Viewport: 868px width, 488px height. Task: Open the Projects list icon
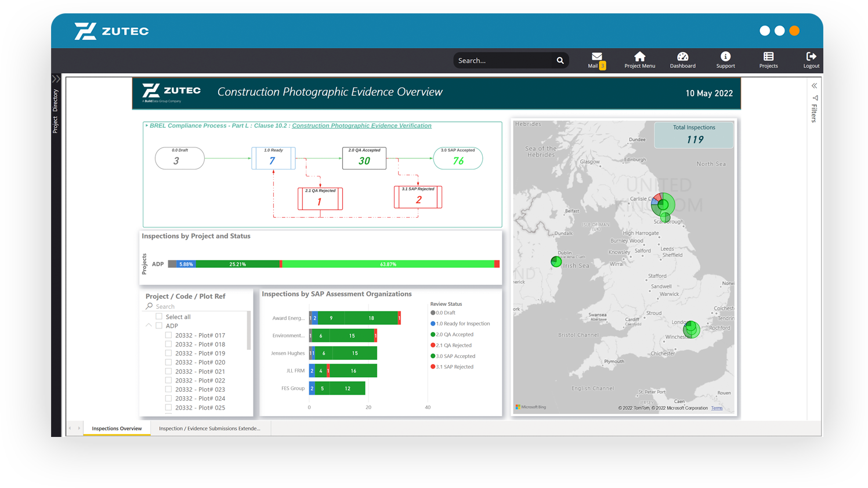click(x=768, y=57)
